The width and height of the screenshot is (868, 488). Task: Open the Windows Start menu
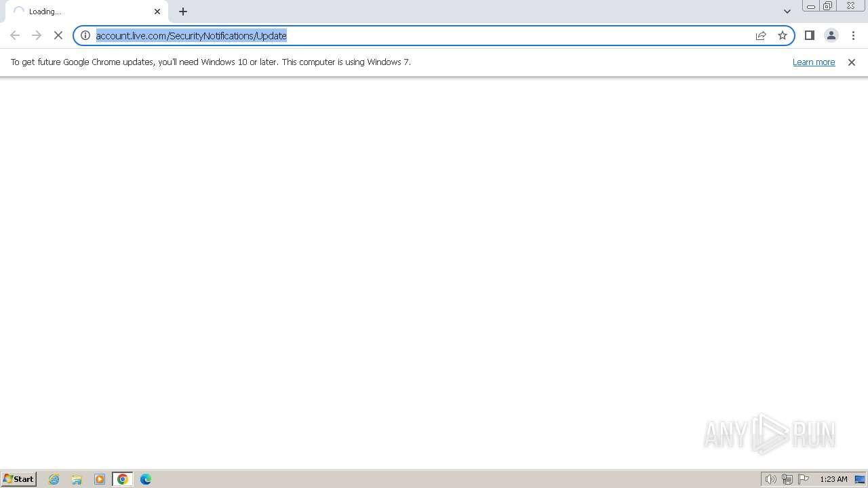19,479
